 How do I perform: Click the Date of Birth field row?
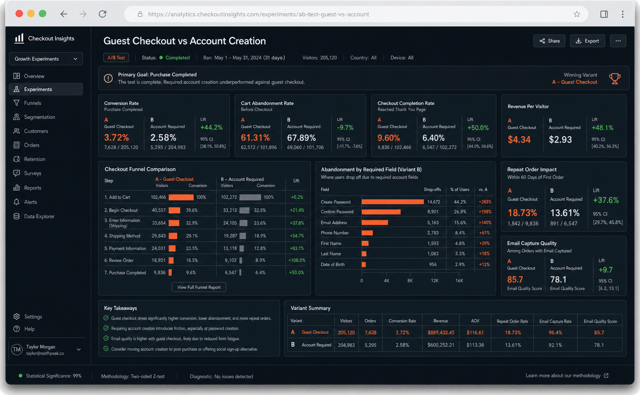406,264
